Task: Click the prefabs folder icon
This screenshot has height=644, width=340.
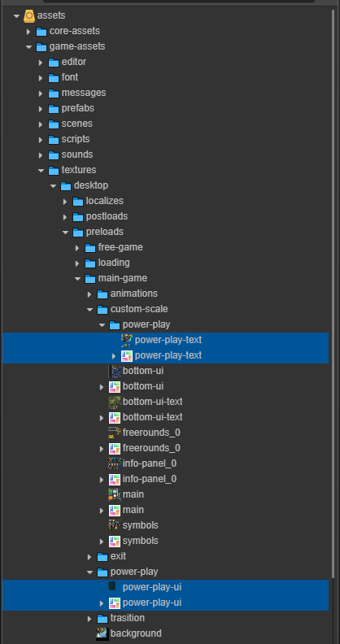Action: [54, 108]
